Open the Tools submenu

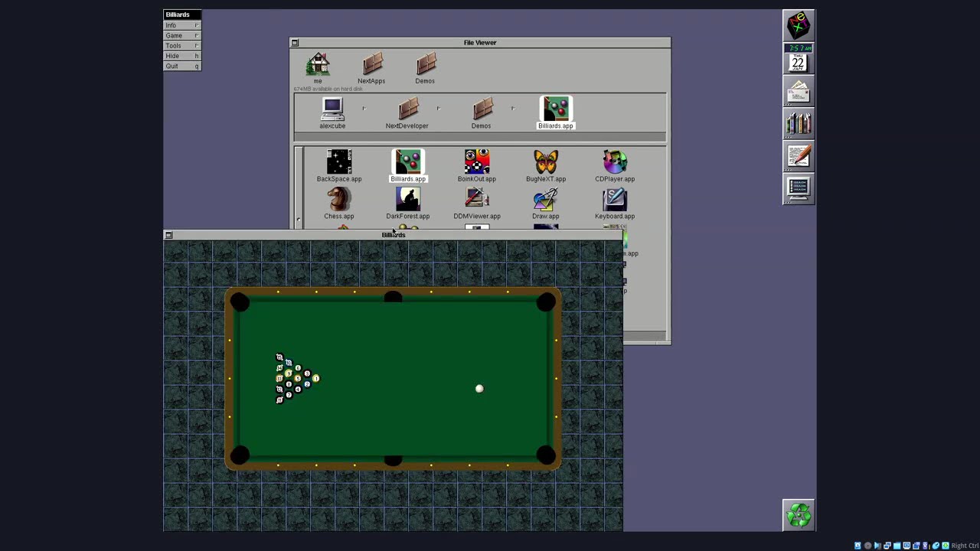(182, 46)
